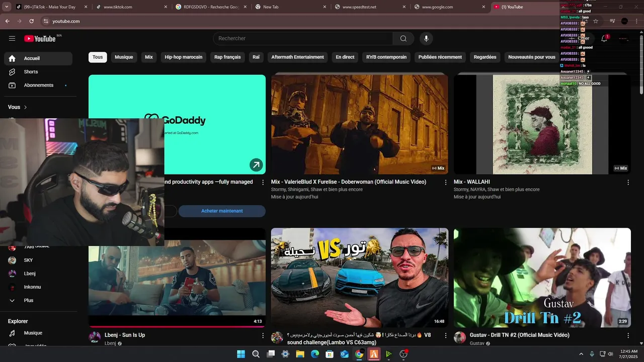Switch to RDFGSDGVD Google search tab
This screenshot has height=362, width=644.
211,7
